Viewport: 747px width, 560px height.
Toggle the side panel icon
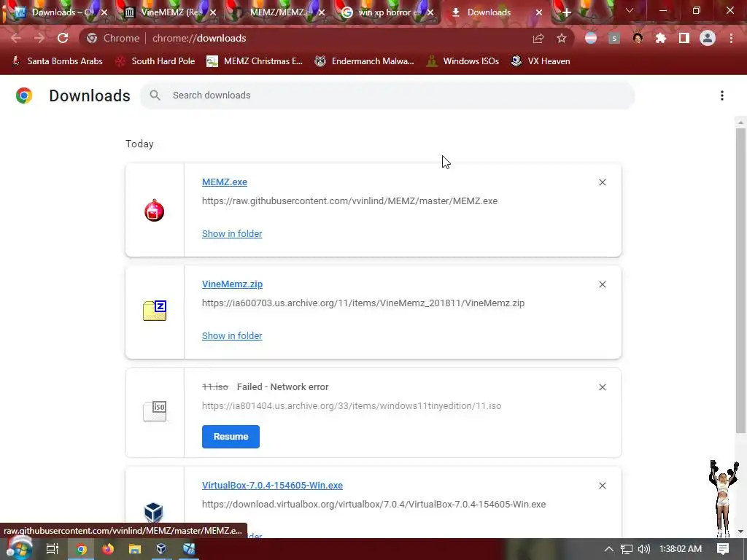tap(684, 38)
